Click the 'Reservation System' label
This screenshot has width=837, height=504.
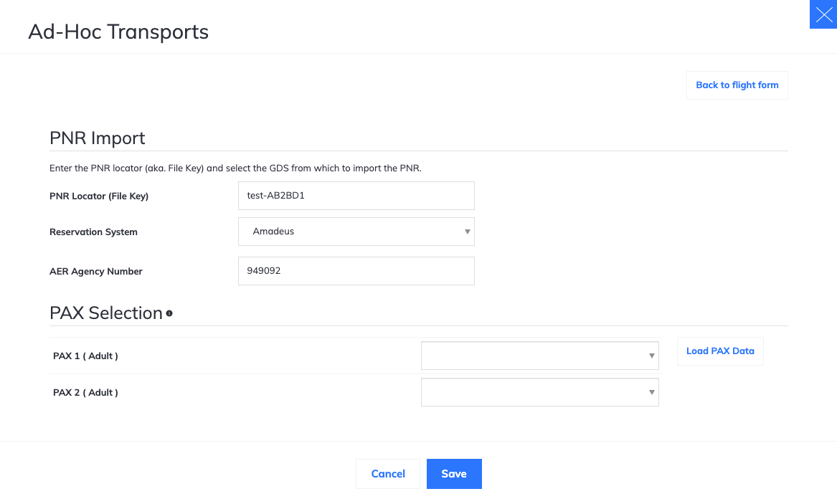pyautogui.click(x=93, y=232)
